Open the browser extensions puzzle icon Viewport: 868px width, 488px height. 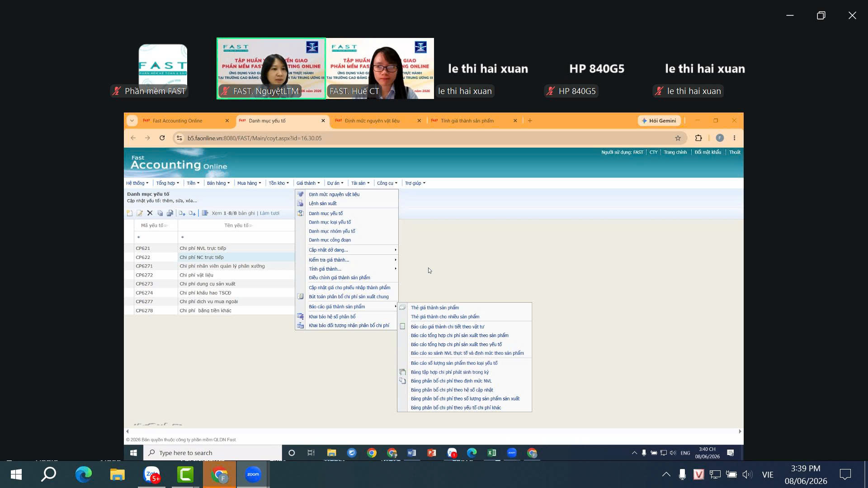click(698, 138)
